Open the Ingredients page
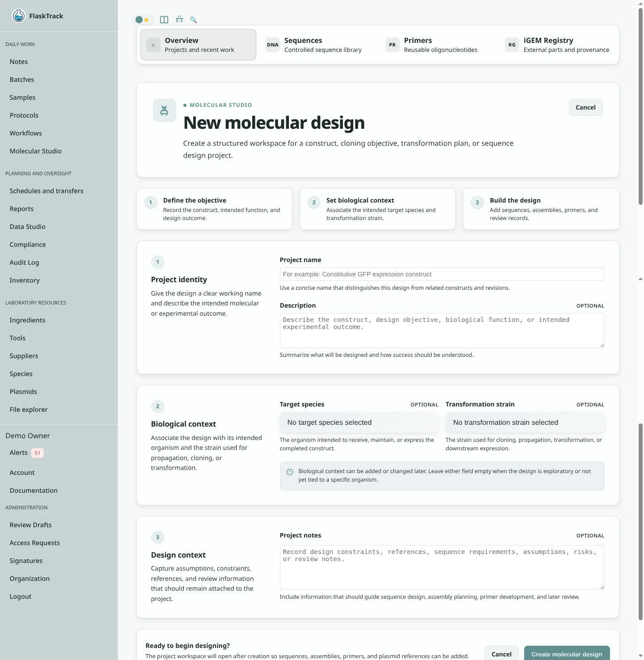 [x=27, y=320]
